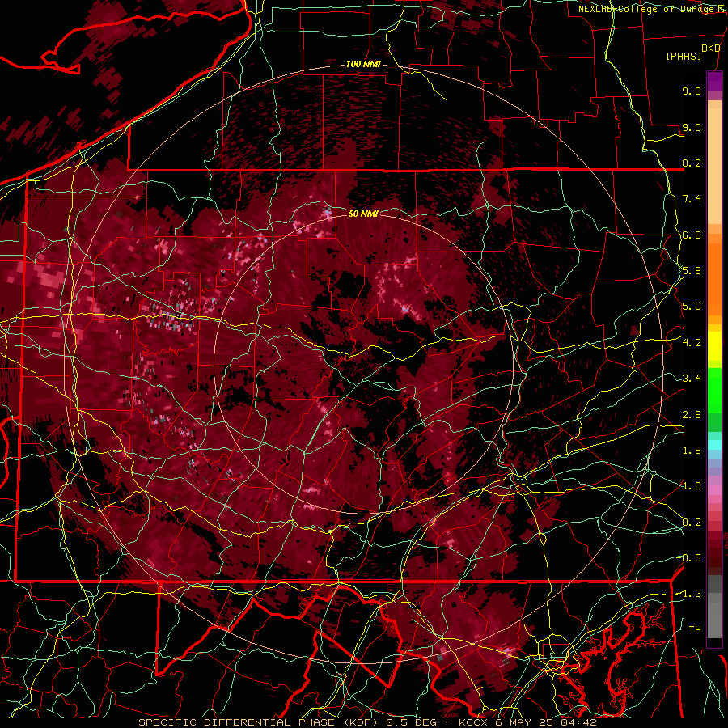Select the yellow color bar segment
Image resolution: width=728 pixels, height=728 pixels.
[714, 346]
